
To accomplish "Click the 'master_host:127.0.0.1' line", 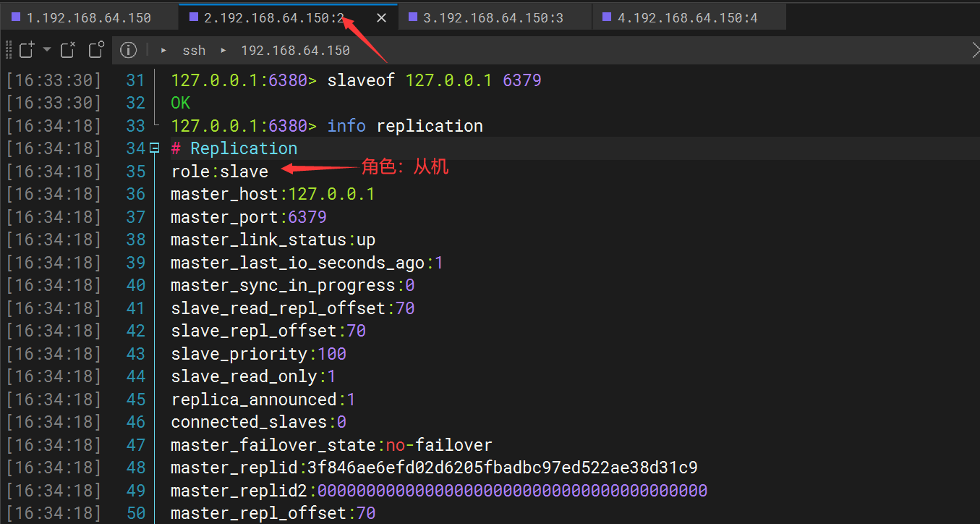I will pyautogui.click(x=273, y=194).
